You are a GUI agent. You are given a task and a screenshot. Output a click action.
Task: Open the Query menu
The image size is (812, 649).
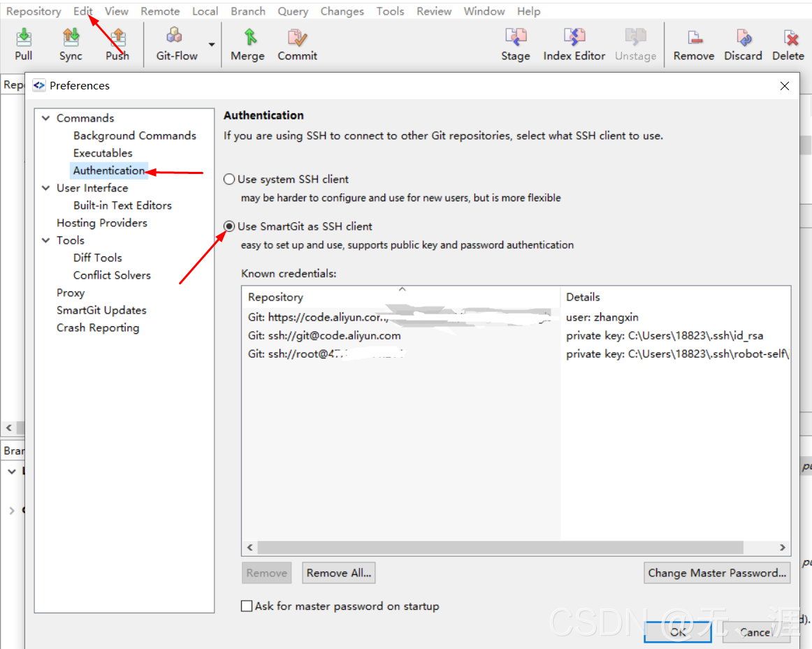(x=293, y=11)
